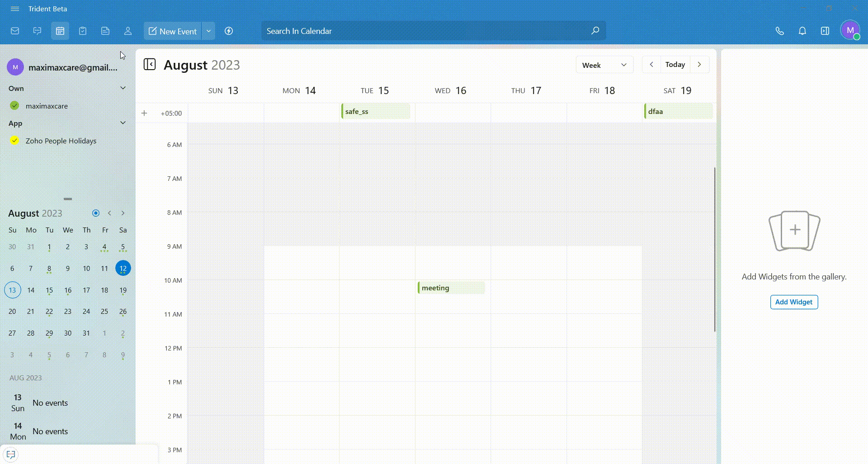Open the Notes module icon

(105, 31)
